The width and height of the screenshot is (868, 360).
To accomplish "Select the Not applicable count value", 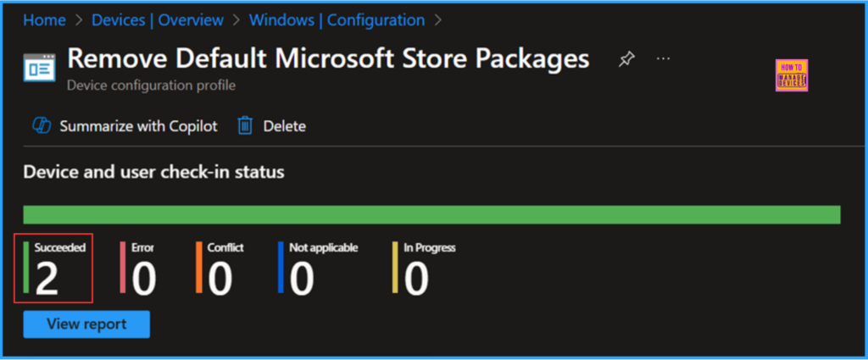I will [x=302, y=279].
